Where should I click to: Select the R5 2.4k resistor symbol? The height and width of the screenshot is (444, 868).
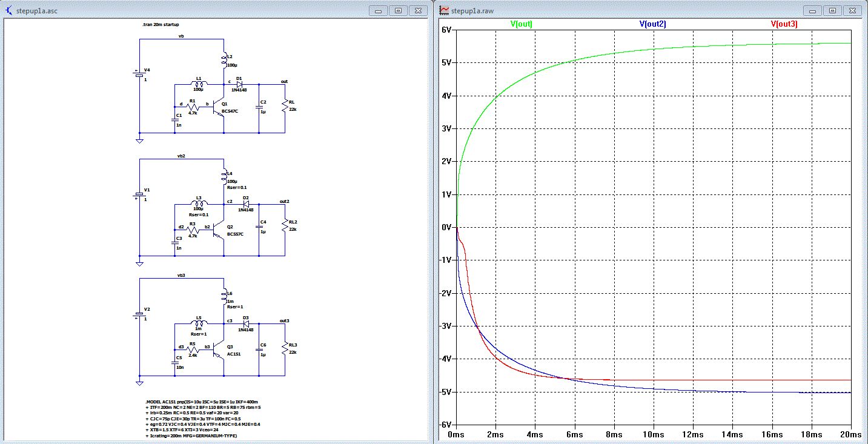click(193, 349)
